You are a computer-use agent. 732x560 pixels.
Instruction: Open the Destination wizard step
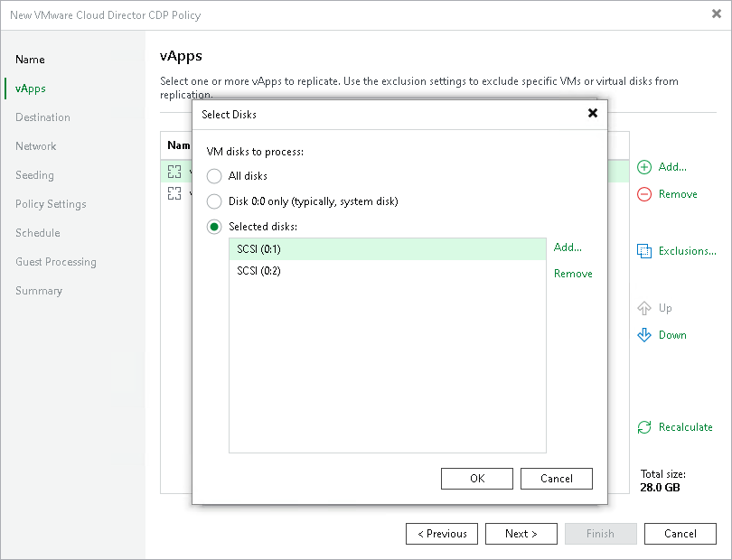coord(42,117)
